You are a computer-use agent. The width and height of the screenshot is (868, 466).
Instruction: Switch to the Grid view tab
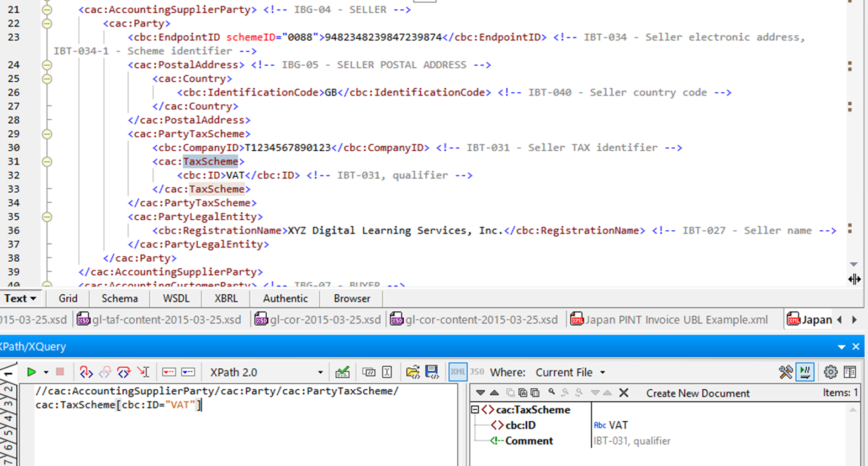tap(68, 298)
